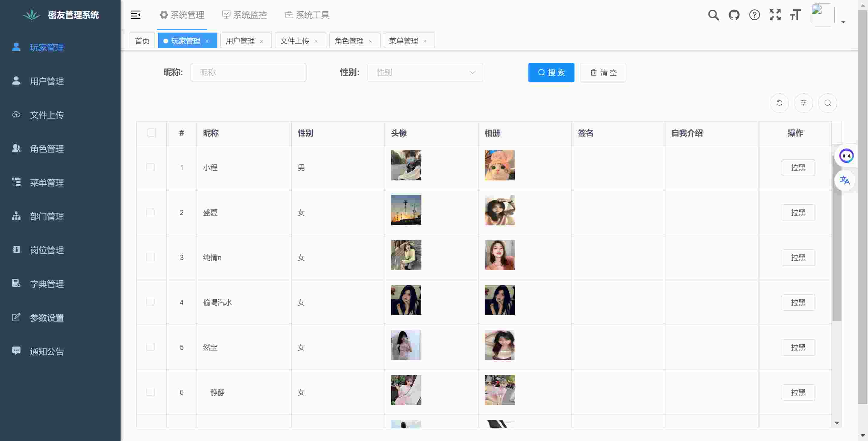Click the table refresh icon button
Viewport: 868px width, 441px height.
(x=779, y=103)
